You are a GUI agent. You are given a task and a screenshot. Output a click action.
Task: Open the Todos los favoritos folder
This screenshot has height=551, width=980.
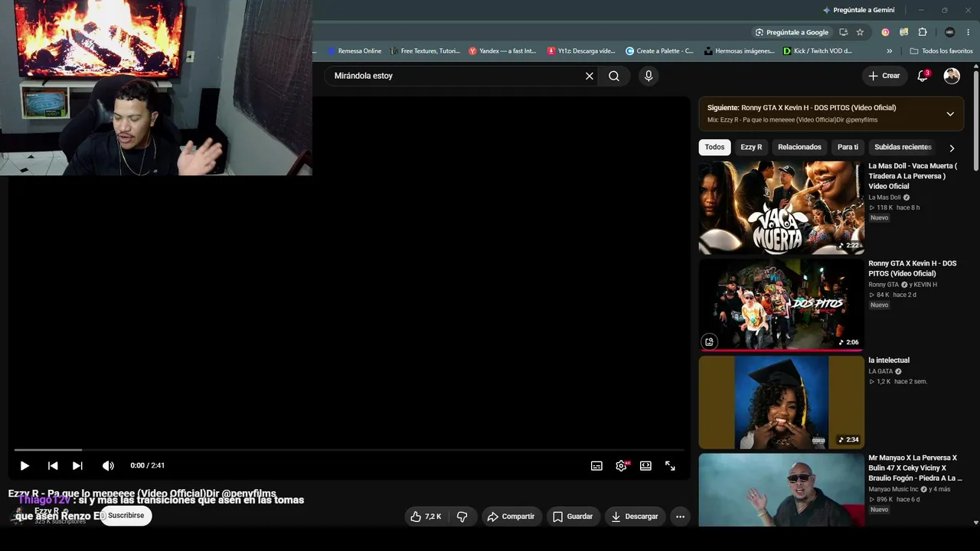coord(941,51)
